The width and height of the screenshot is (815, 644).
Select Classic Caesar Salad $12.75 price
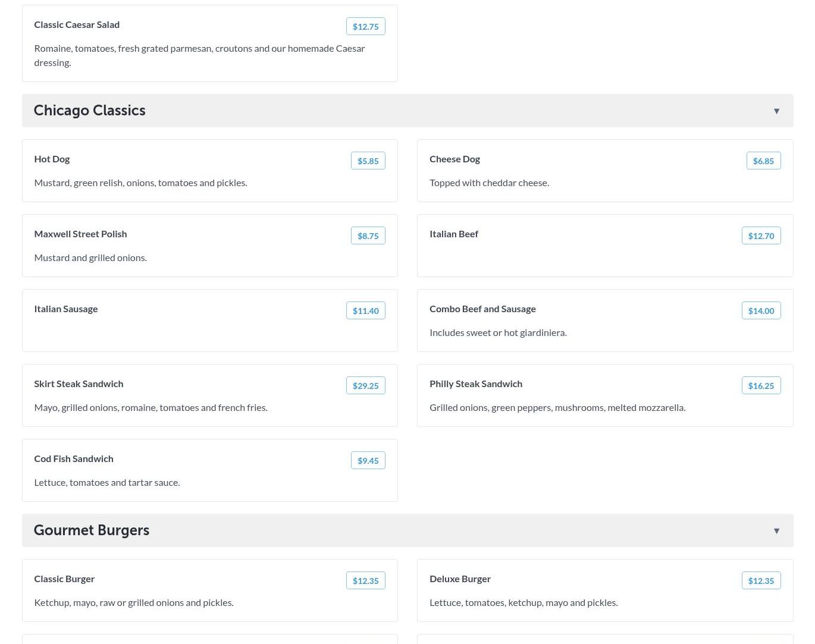pyautogui.click(x=365, y=26)
